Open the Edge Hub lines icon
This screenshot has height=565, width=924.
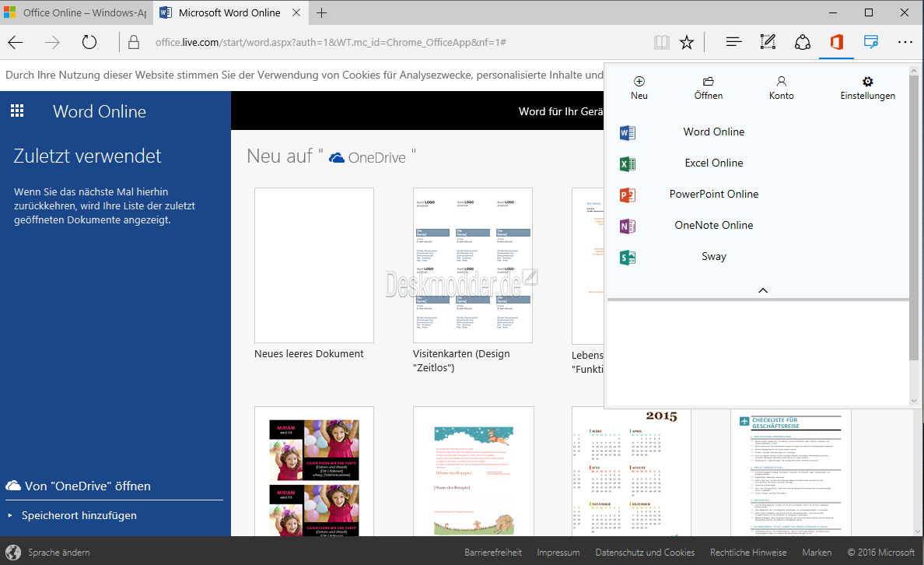coord(733,42)
